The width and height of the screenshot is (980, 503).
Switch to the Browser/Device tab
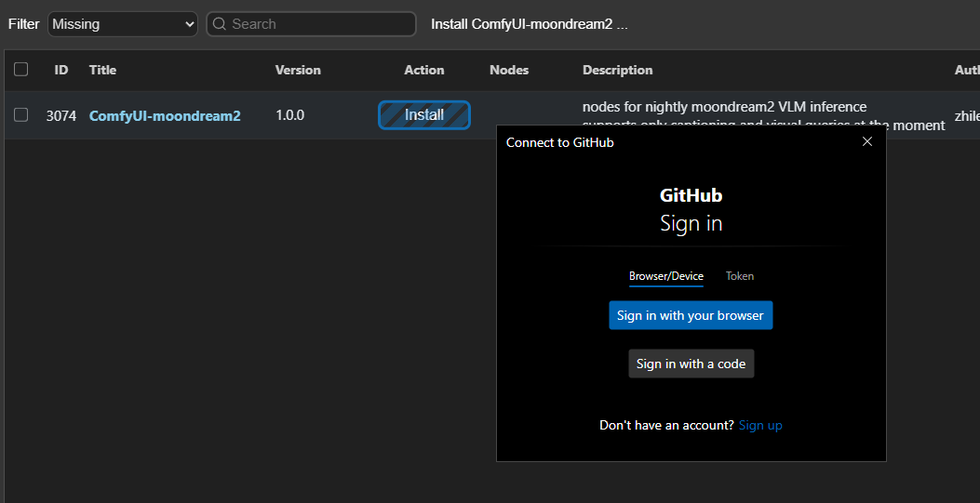tap(666, 276)
